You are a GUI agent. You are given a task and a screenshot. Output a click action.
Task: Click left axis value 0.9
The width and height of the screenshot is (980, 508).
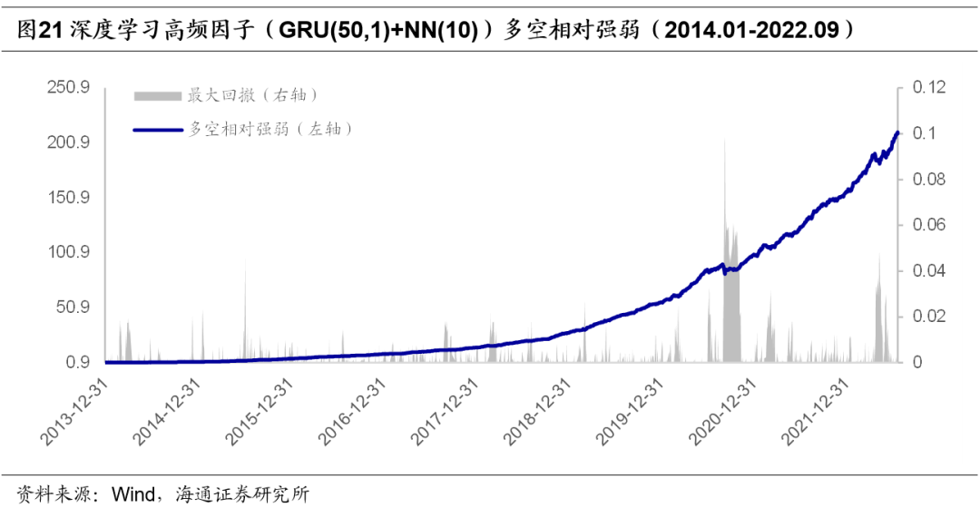[77, 363]
